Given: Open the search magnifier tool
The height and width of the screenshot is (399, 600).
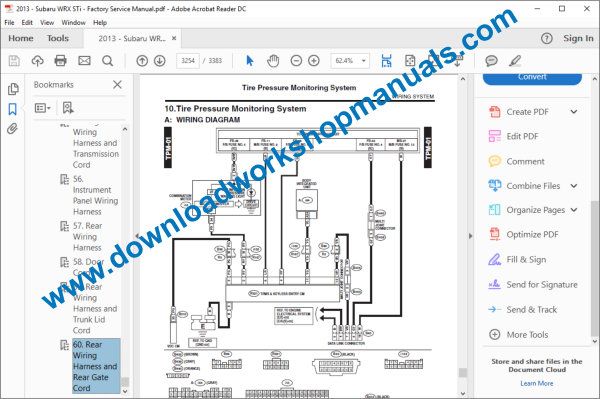Looking at the screenshot, I should click(x=108, y=61).
